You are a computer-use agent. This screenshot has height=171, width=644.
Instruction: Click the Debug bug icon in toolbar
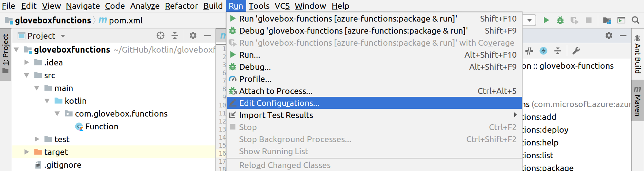[560, 20]
